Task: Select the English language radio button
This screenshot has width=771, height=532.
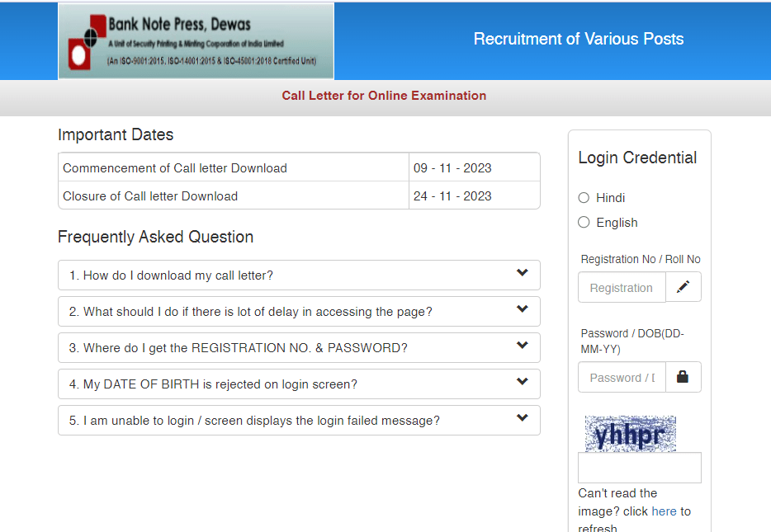Action: coord(584,223)
